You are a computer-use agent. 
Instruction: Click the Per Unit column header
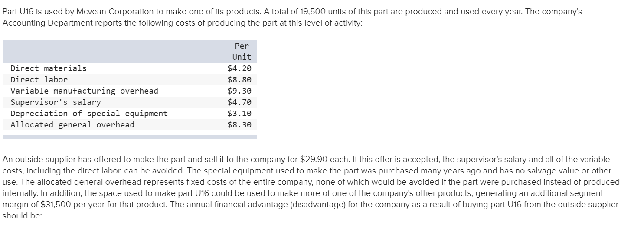242,51
